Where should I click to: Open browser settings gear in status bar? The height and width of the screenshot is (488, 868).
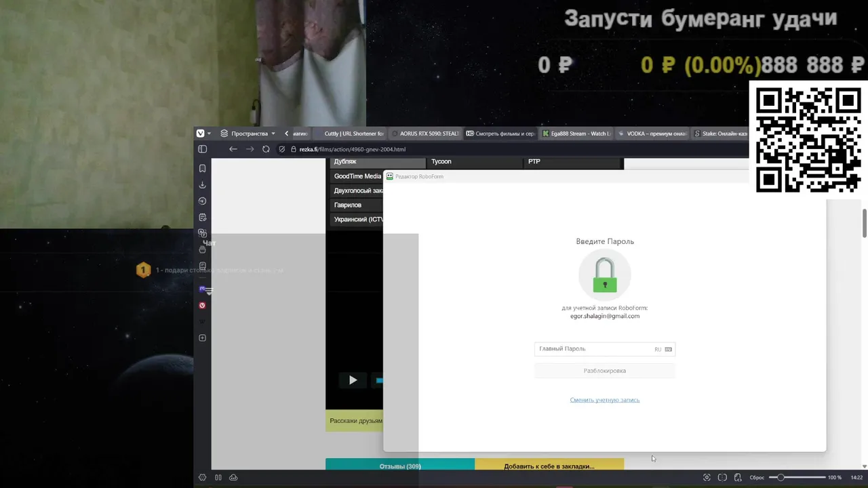click(202, 477)
